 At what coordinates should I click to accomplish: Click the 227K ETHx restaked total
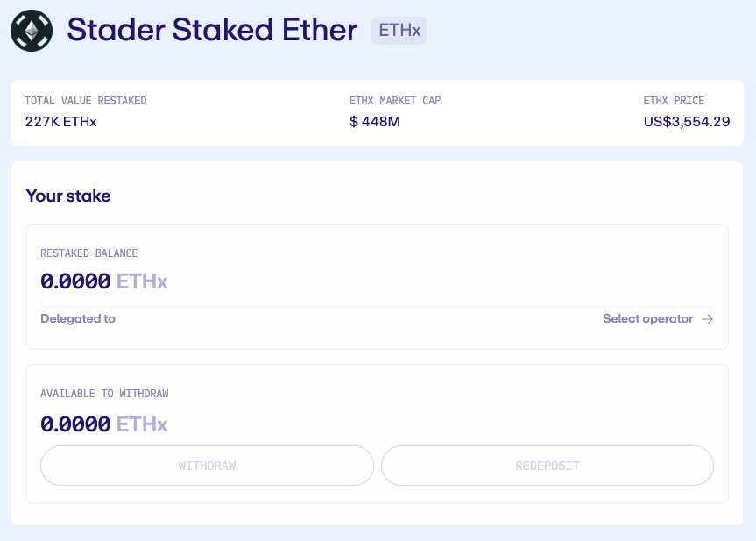[60, 122]
